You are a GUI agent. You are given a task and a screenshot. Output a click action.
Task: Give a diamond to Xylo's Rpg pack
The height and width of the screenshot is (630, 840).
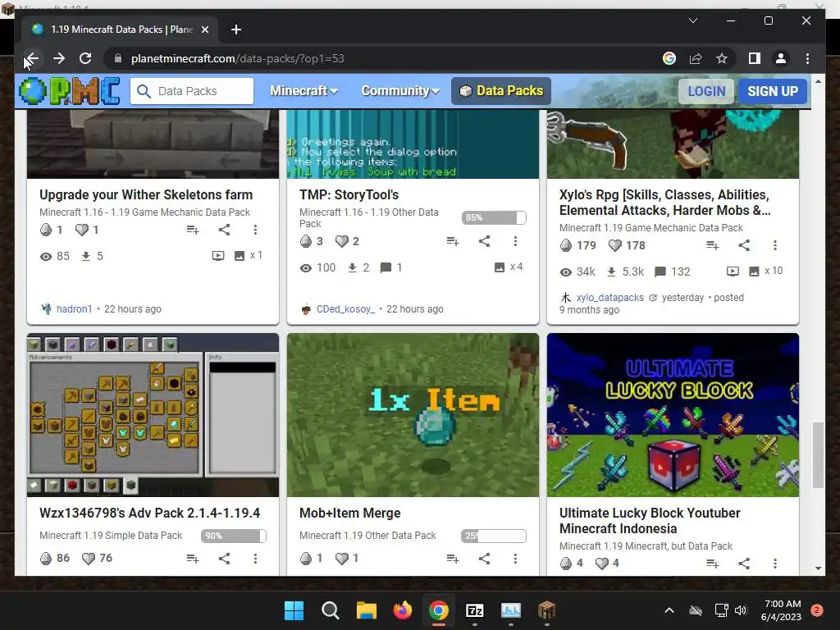click(x=566, y=245)
